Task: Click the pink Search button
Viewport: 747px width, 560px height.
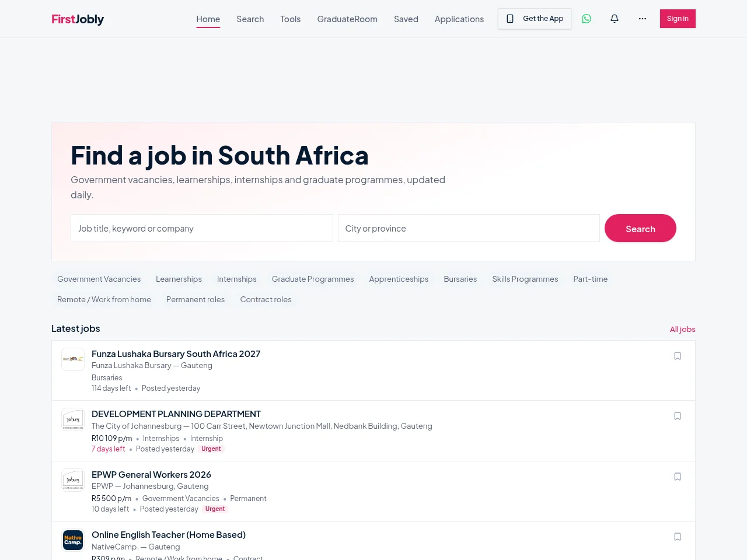Action: coord(640,228)
